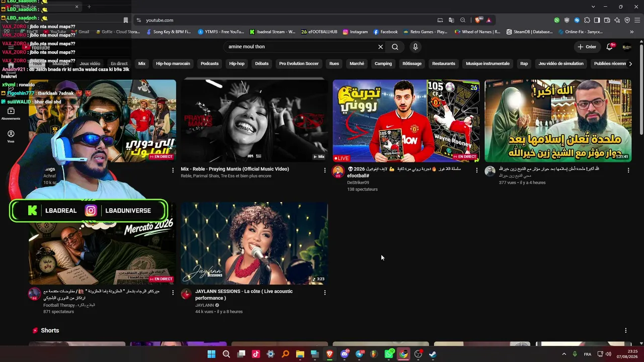Open the YouTube account avatar menu
The width and height of the screenshot is (644, 362).
[627, 47]
